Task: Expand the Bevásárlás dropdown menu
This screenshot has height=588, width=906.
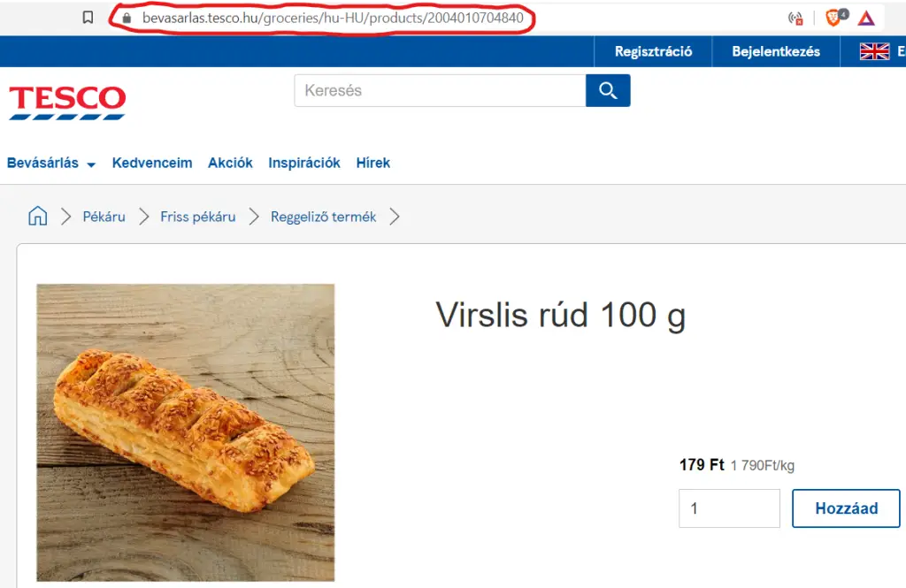Action: 50,163
